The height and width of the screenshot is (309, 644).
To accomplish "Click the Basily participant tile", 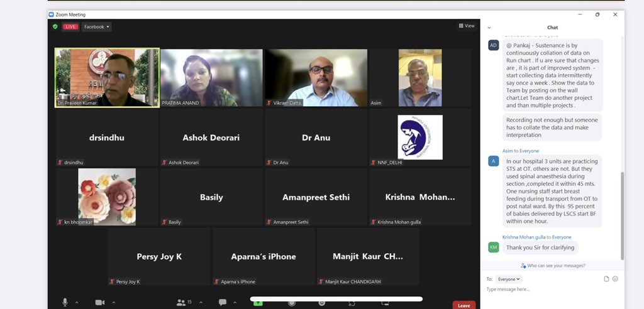I will point(211,197).
